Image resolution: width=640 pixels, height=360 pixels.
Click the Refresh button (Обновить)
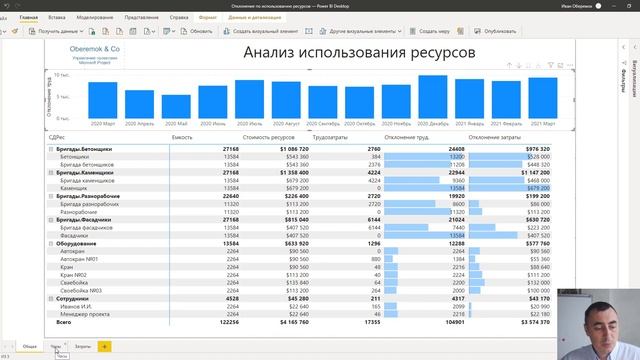(x=197, y=31)
